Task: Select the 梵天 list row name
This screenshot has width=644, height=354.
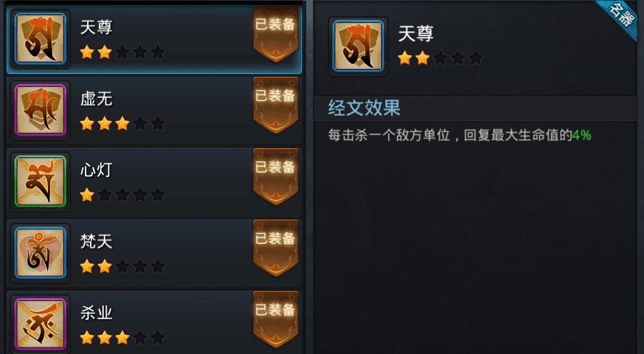Action: tap(97, 241)
